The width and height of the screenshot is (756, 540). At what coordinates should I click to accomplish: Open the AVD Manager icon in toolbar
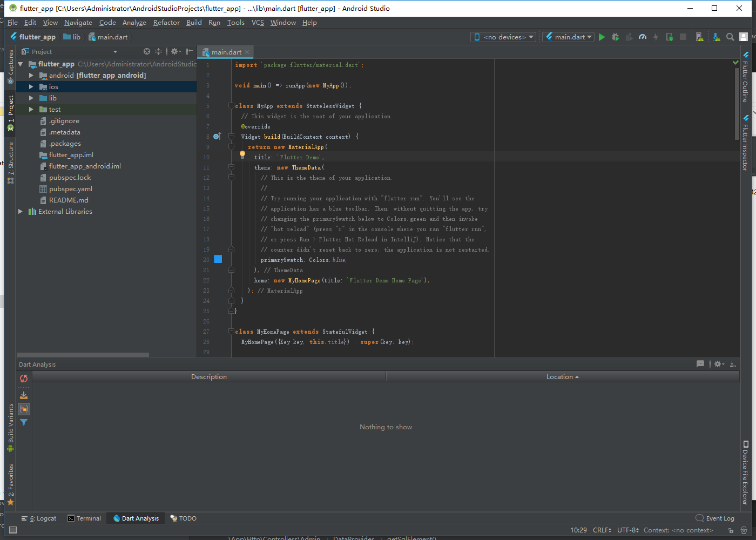699,37
